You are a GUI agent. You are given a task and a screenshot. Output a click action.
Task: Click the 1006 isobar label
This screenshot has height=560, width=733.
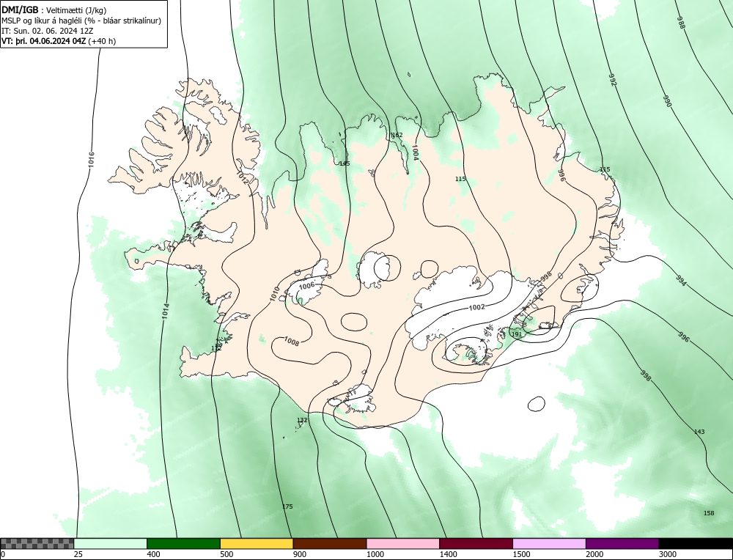pos(306,286)
